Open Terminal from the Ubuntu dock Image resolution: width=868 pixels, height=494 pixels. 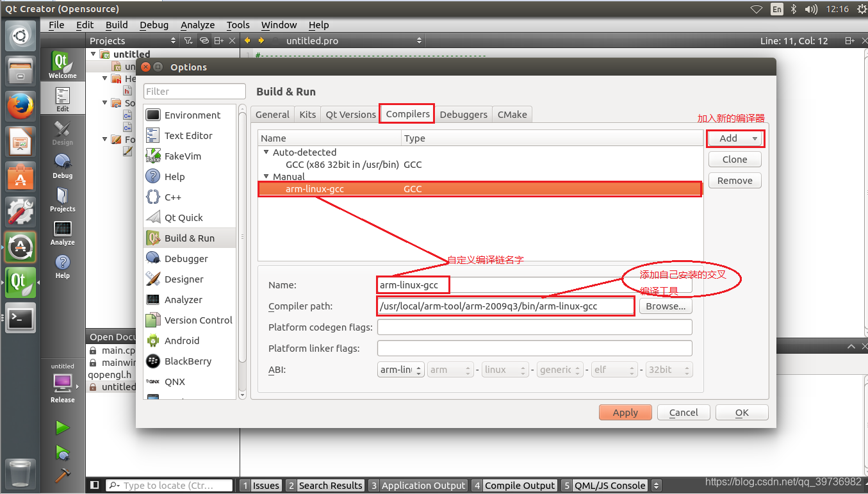tap(20, 318)
